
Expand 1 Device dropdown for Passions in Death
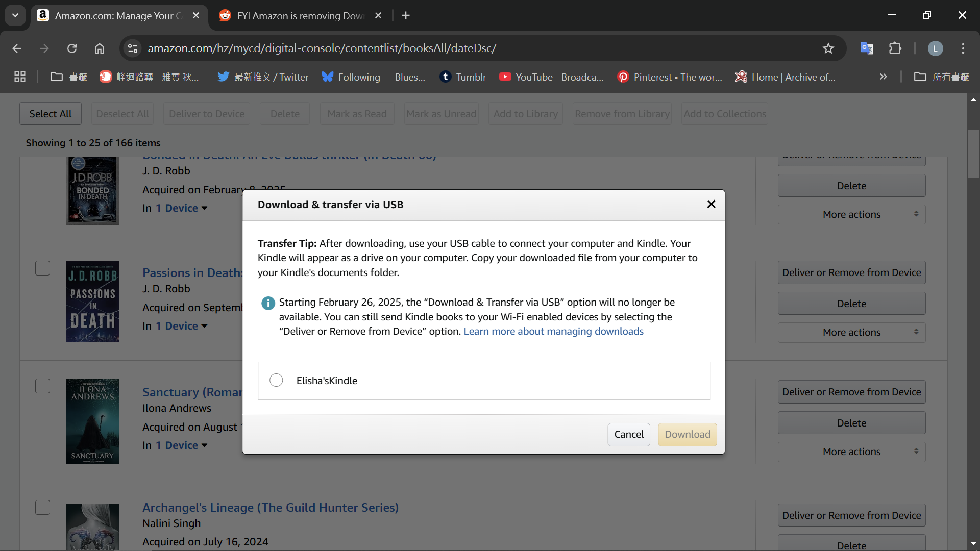(x=181, y=326)
